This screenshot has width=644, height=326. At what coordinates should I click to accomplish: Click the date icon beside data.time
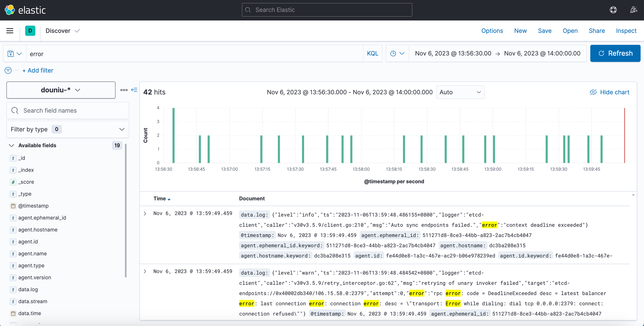pyautogui.click(x=13, y=313)
